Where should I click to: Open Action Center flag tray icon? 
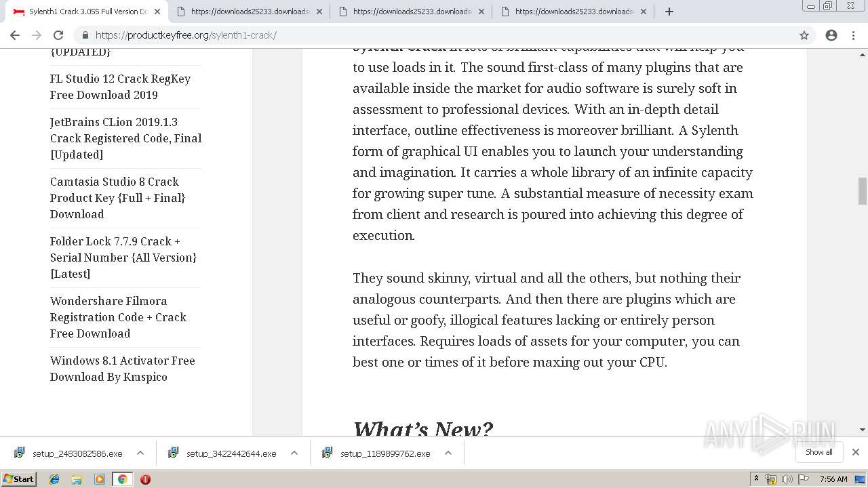pyautogui.click(x=804, y=479)
